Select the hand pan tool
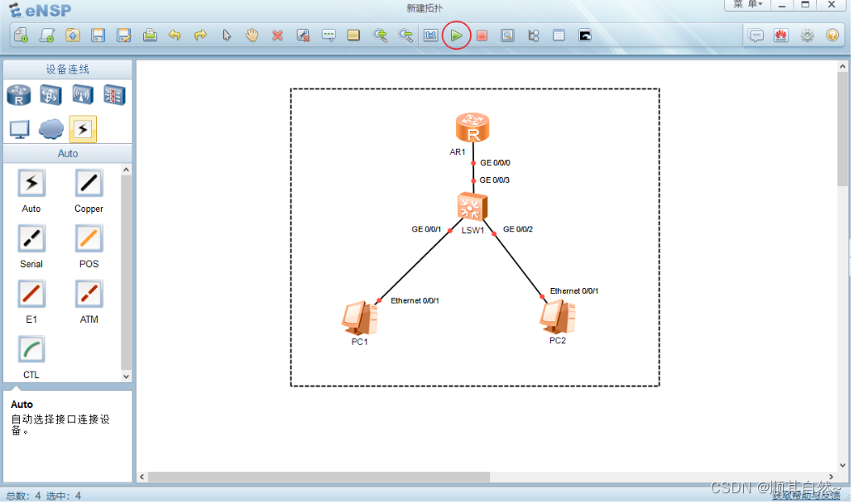854x504 pixels. tap(252, 36)
